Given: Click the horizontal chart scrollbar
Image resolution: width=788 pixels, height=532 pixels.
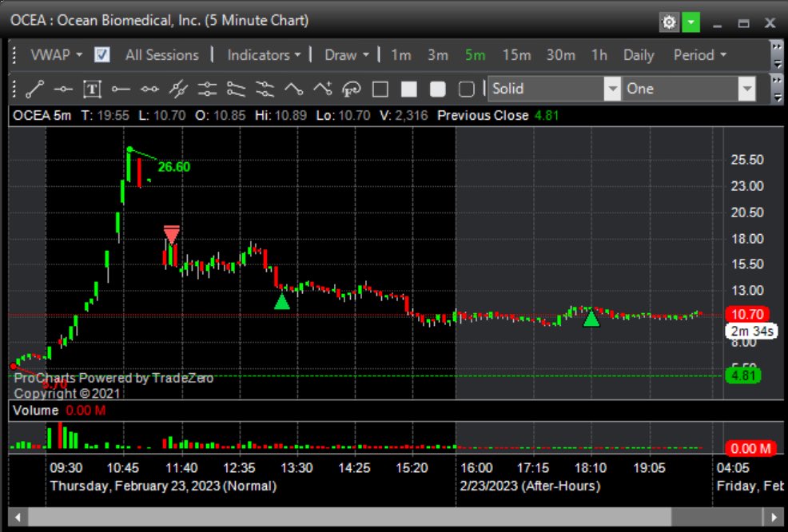Looking at the screenshot, I should (344, 518).
